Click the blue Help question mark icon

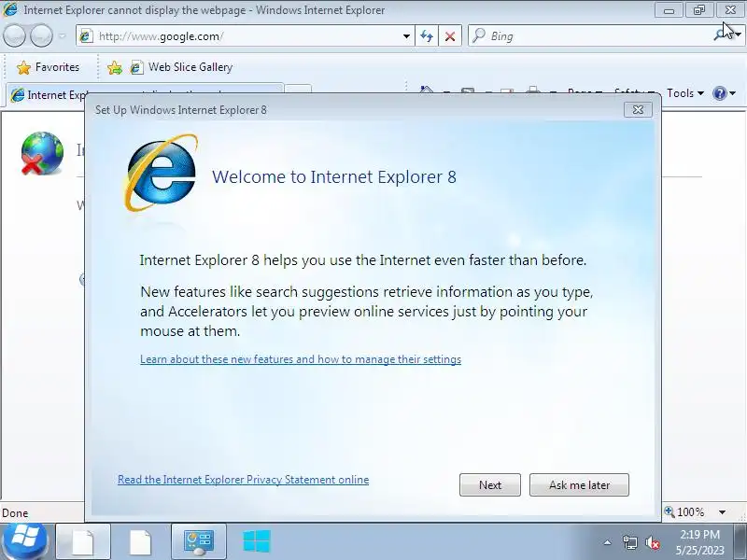(x=719, y=93)
